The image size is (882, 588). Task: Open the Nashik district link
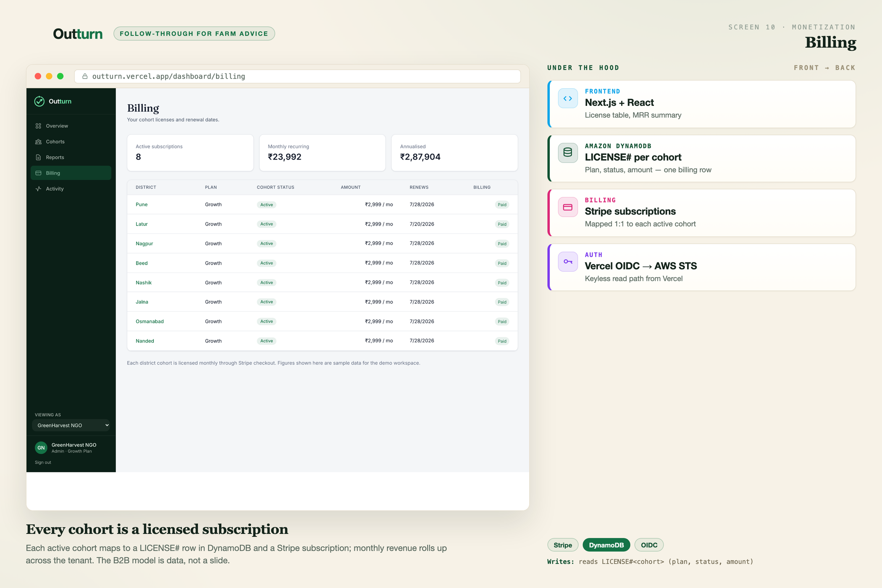point(144,283)
